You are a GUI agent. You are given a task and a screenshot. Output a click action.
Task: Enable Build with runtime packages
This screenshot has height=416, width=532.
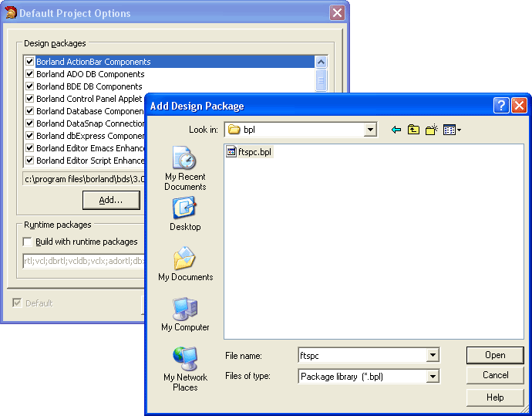click(x=27, y=242)
